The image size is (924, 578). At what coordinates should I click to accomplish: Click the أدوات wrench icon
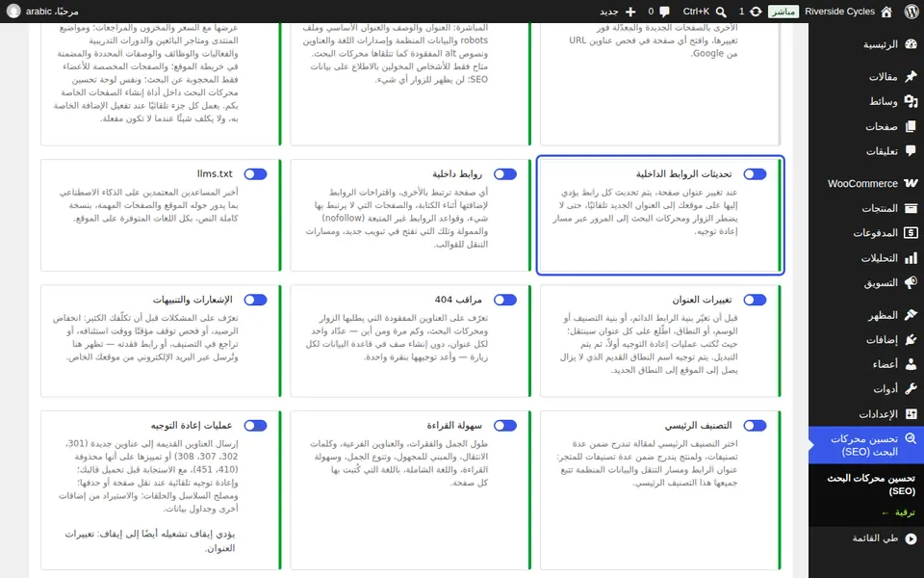[911, 389]
